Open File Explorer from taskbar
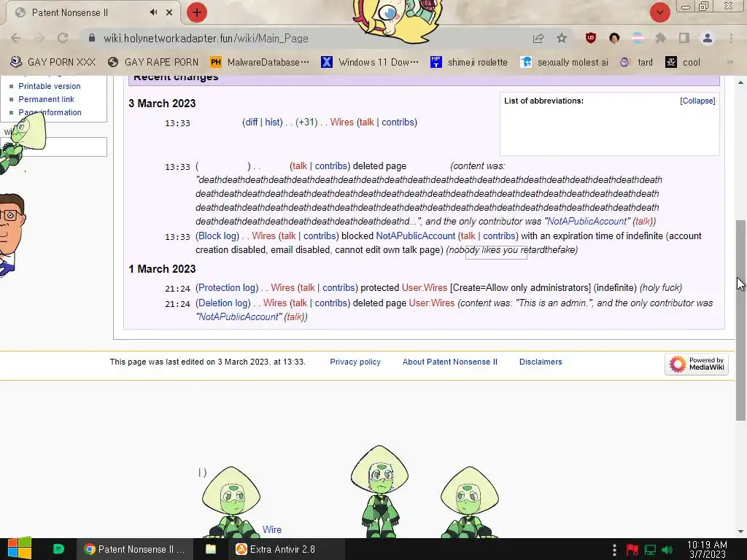The height and width of the screenshot is (560, 747). [x=211, y=549]
